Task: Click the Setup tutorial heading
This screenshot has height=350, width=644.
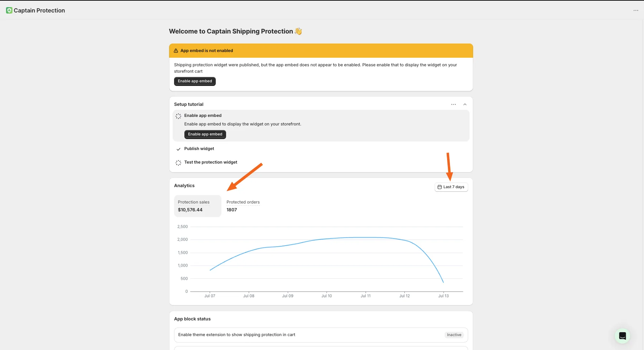Action: pyautogui.click(x=189, y=104)
